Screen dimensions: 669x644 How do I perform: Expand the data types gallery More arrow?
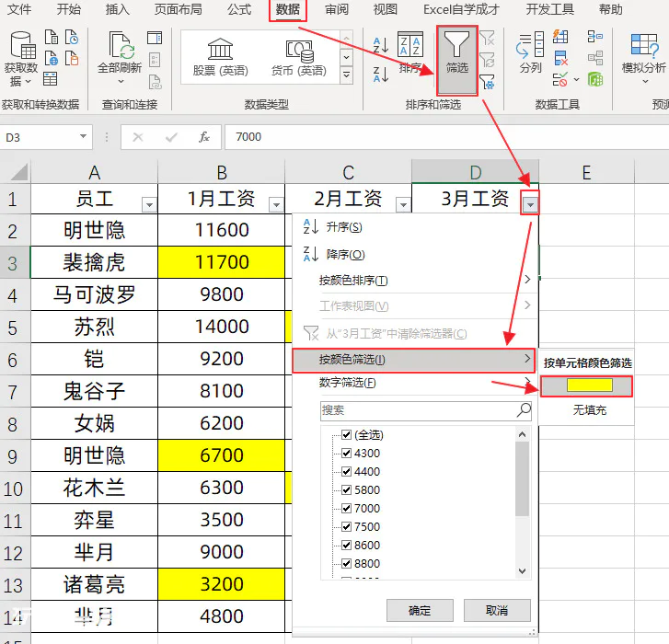pyautogui.click(x=346, y=75)
